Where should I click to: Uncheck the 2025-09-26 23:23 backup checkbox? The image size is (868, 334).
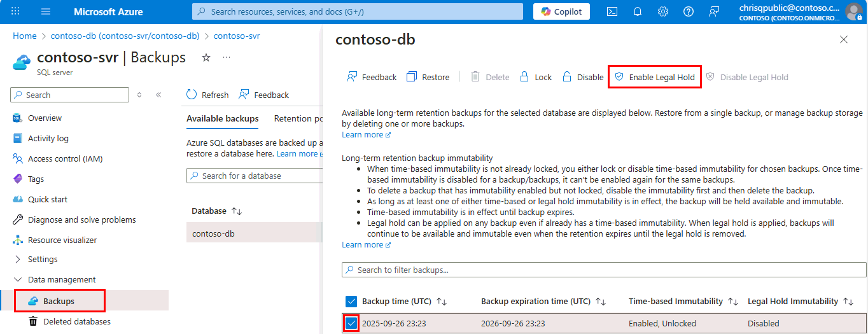351,323
